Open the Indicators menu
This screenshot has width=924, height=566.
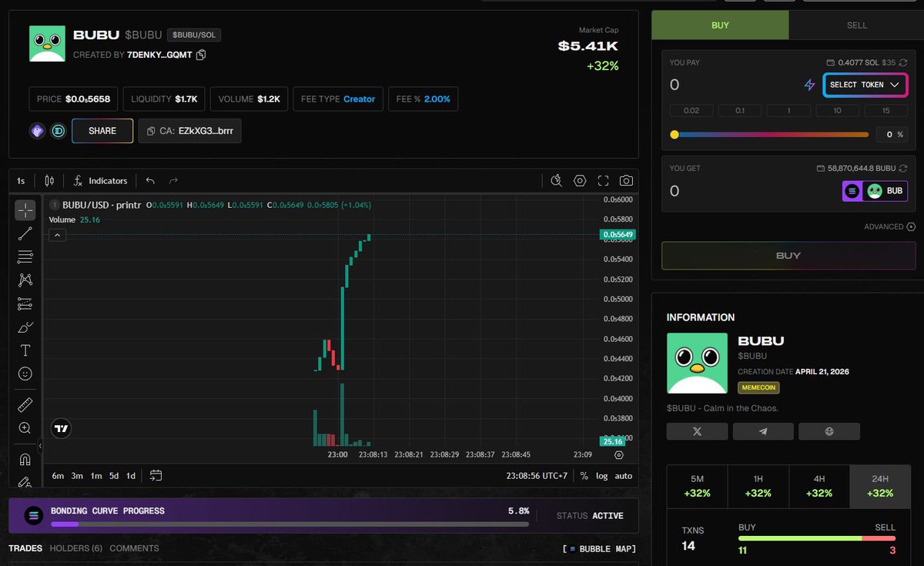coord(100,180)
